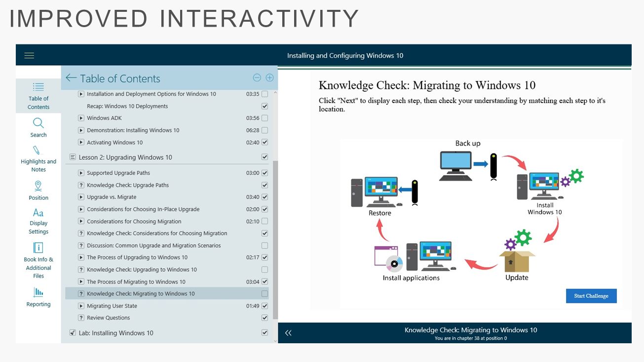Click the lab icon beside Lab: Installing Windows 10
Viewport: 644px width, 362px height.
73,332
